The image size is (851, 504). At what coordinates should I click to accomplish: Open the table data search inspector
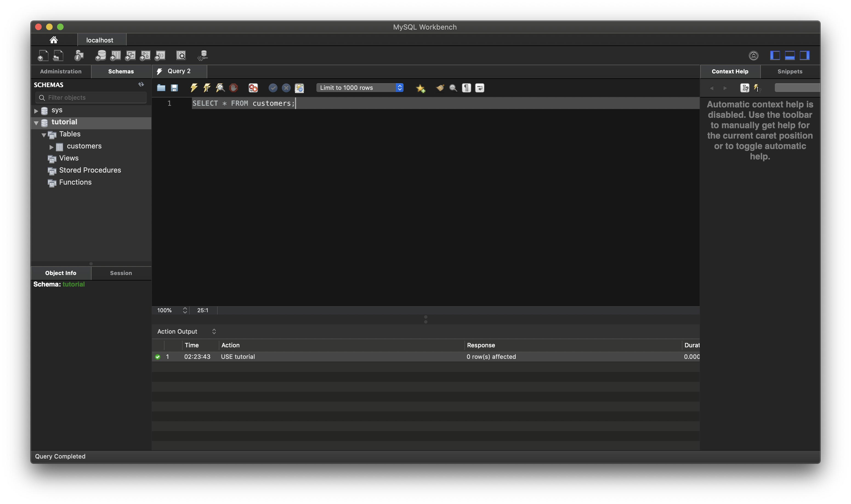[181, 55]
